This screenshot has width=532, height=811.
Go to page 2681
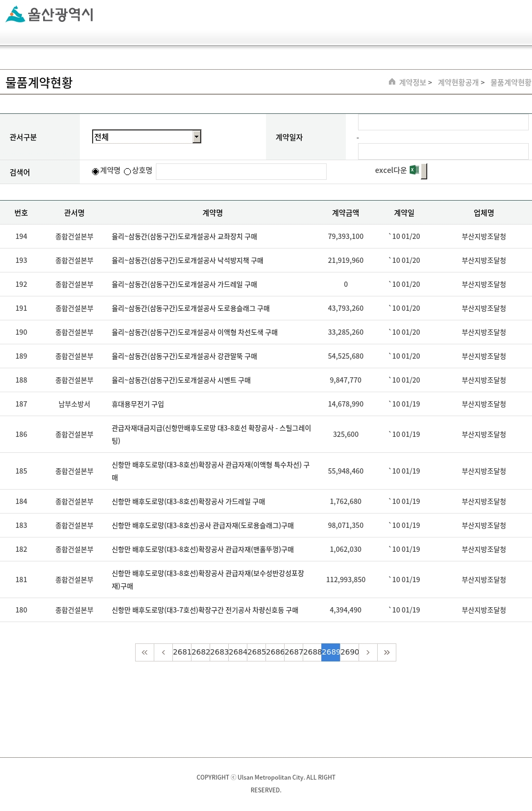pyautogui.click(x=182, y=652)
